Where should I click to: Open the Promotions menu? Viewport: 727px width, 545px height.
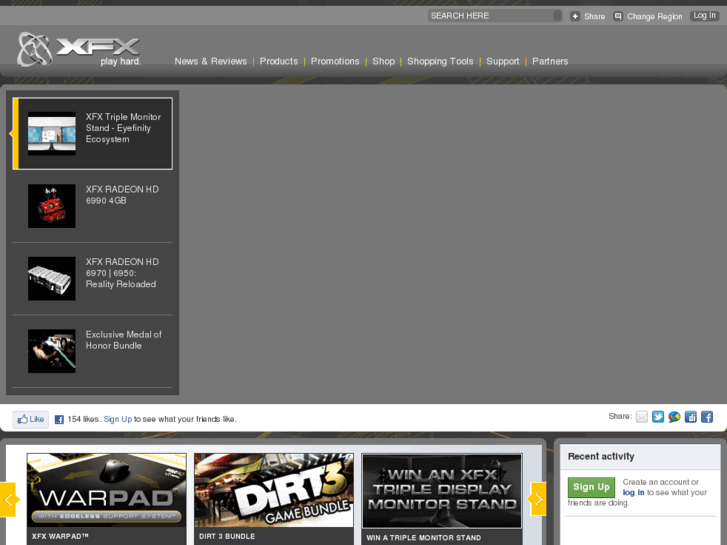pos(335,61)
